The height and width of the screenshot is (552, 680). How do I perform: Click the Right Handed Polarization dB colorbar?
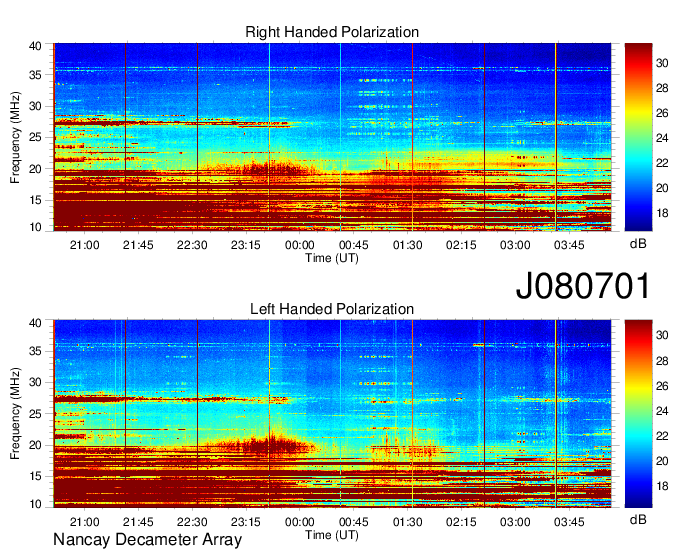pyautogui.click(x=638, y=137)
